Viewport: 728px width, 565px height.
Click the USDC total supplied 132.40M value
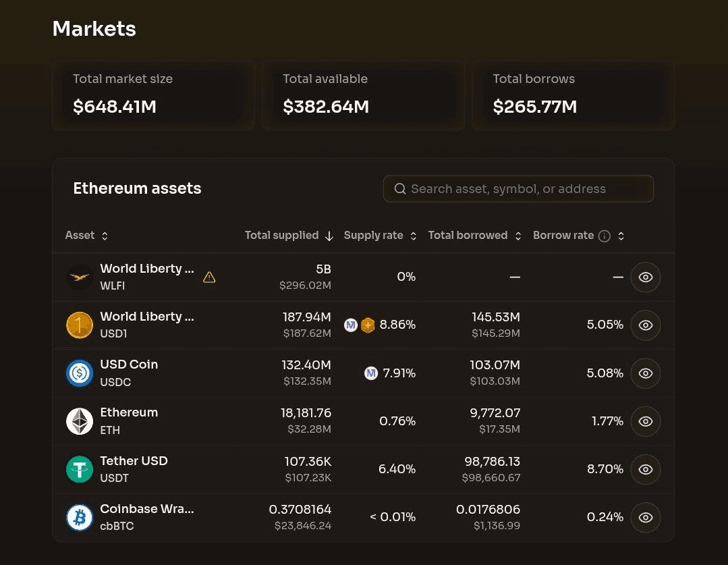[x=306, y=365]
